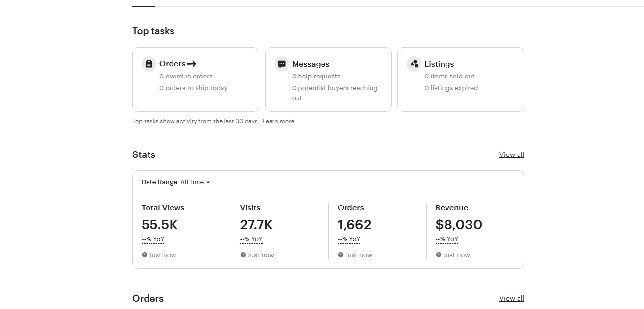Screen dimensions: 644x309
Task: Click the YoY percent under Visits
Action: coord(251,240)
